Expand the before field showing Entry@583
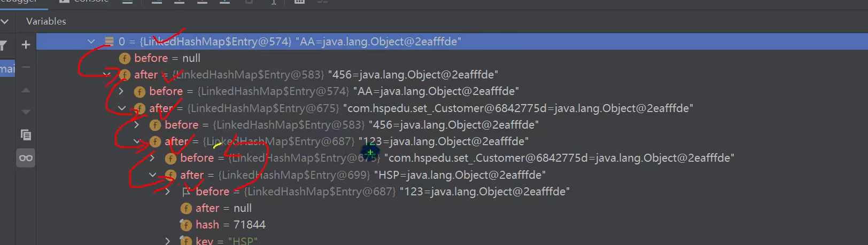Screen dimensions: 868x245 pos(137,124)
